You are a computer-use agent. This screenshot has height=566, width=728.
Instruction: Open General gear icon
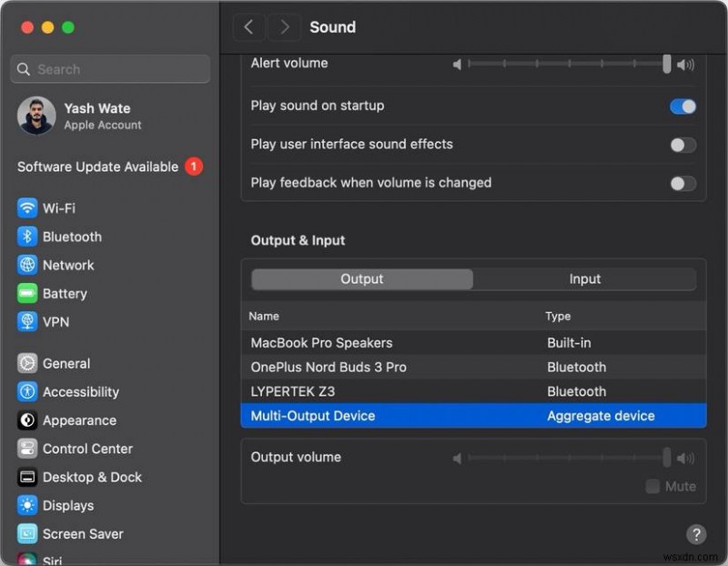[x=27, y=363]
